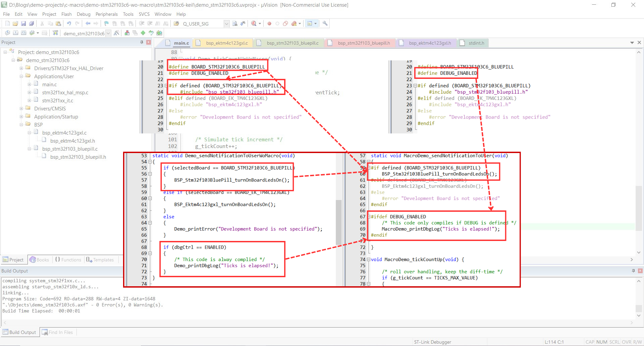
Task: Open the Q_USER_SIG find combo box dropdown
Action: [226, 24]
